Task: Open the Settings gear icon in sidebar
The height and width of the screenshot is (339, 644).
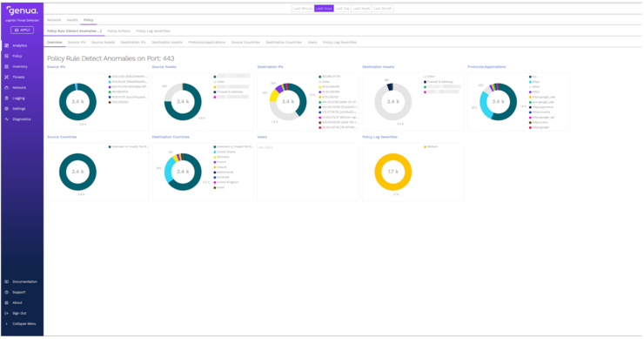Action: [7, 109]
